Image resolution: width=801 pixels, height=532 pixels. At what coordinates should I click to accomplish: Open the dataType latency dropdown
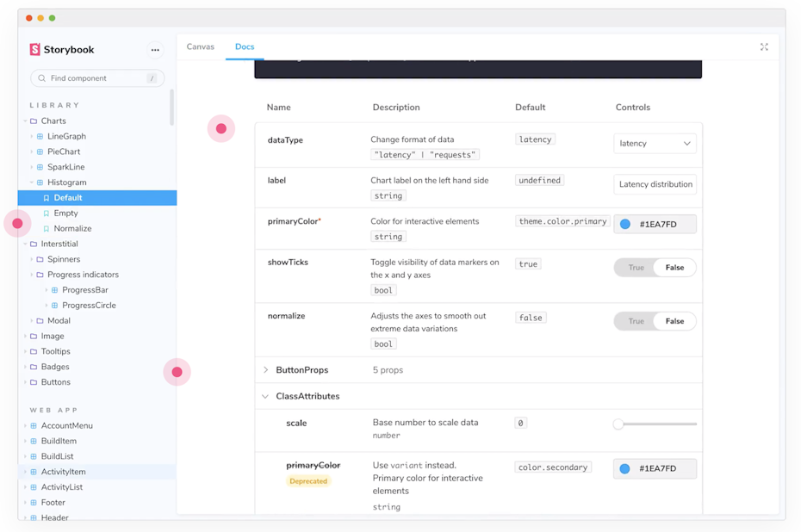pyautogui.click(x=655, y=144)
